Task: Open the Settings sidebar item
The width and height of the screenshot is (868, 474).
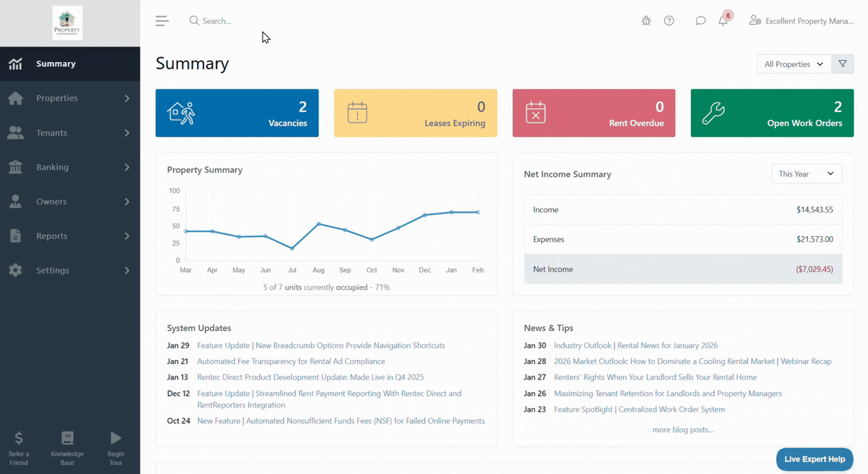Action: click(70, 270)
